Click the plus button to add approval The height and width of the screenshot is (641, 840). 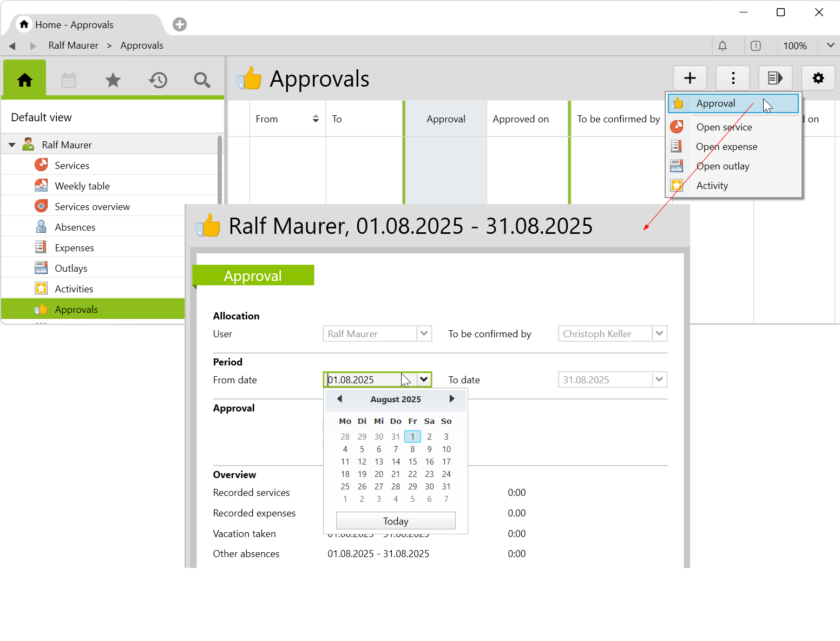690,79
